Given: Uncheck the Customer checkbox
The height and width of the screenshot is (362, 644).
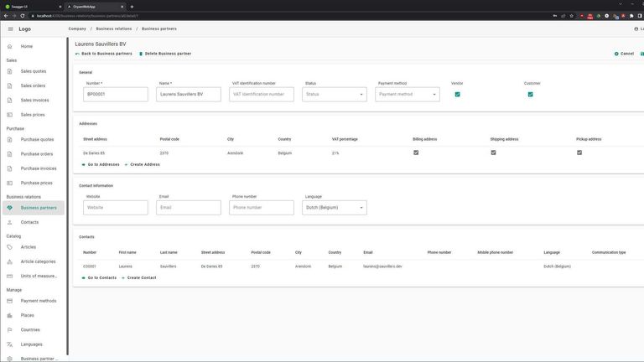Looking at the screenshot, I should coord(530,95).
